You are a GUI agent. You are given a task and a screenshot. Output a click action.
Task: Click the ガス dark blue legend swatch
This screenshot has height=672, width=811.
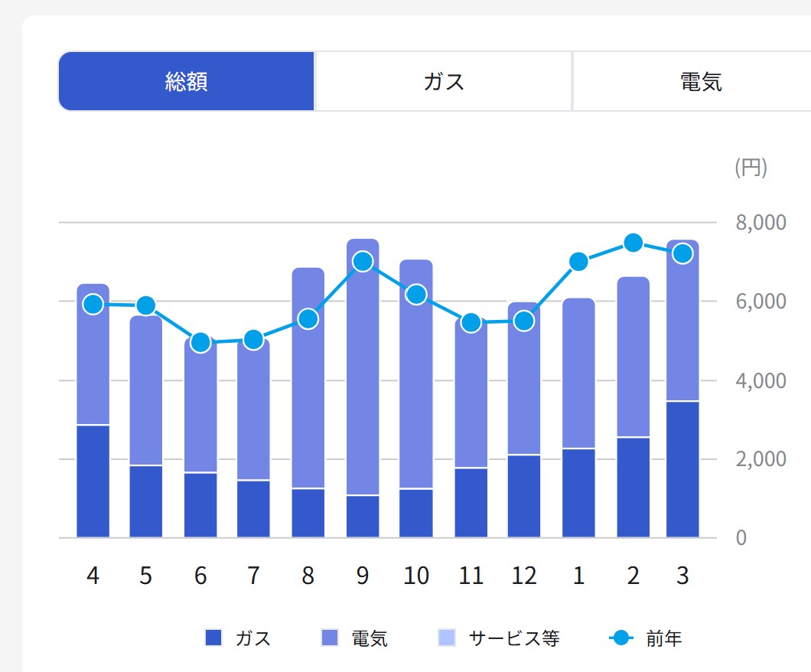click(x=213, y=638)
